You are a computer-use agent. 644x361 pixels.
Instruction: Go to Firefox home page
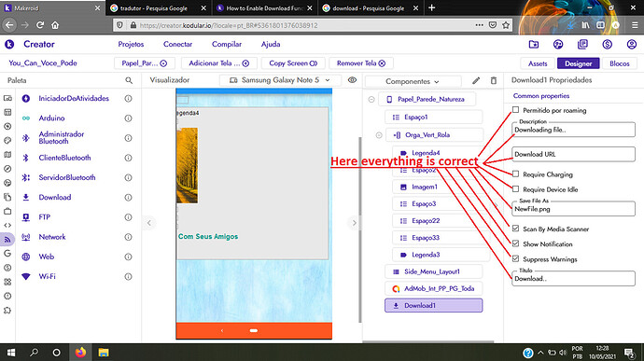tap(55, 25)
